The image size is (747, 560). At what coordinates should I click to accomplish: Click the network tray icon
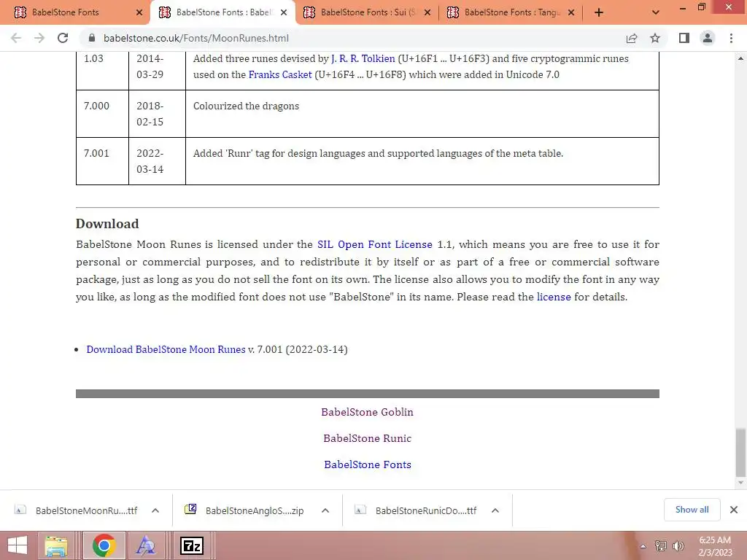[661, 545]
